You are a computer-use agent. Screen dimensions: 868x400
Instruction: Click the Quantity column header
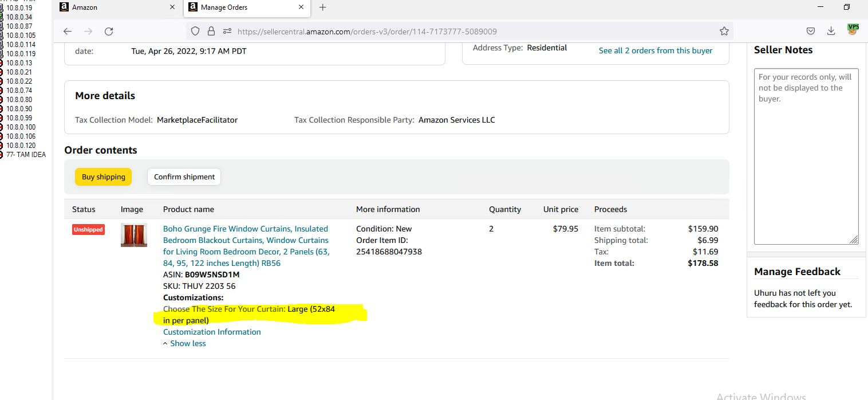coord(505,209)
